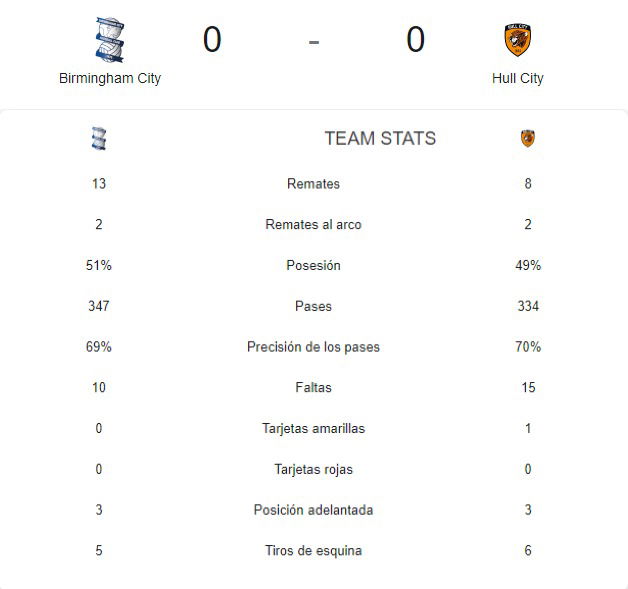
Task: Select the Remates al arco label
Action: click(313, 225)
